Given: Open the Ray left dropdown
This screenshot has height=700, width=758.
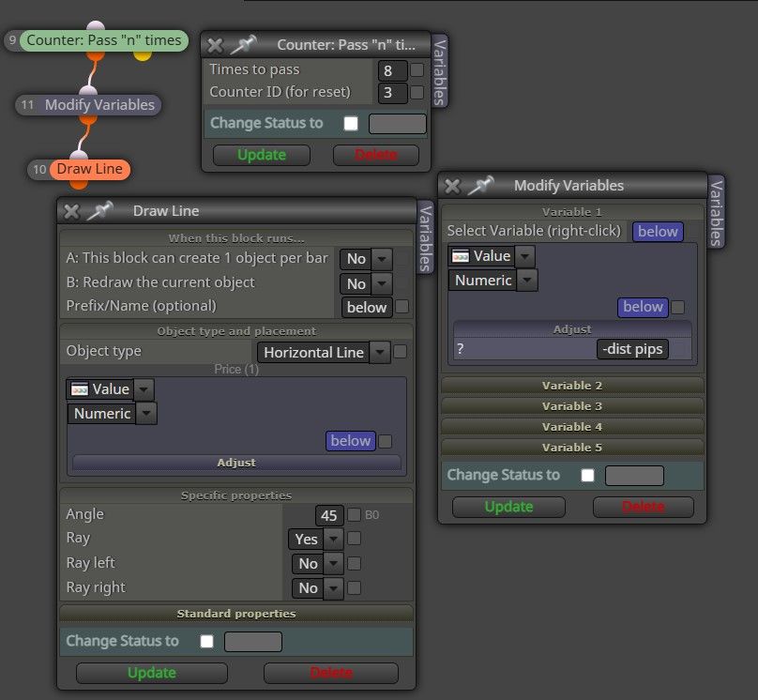Looking at the screenshot, I should [x=333, y=563].
